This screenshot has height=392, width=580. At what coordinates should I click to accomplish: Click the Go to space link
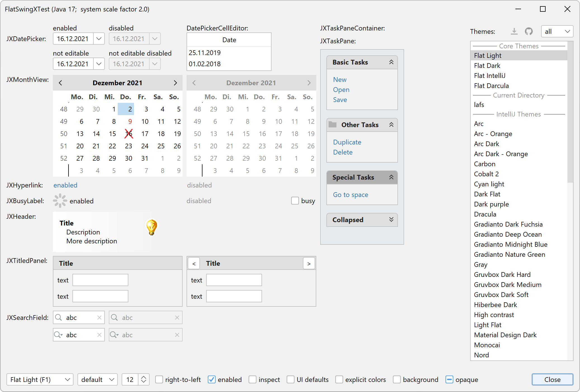pos(350,195)
